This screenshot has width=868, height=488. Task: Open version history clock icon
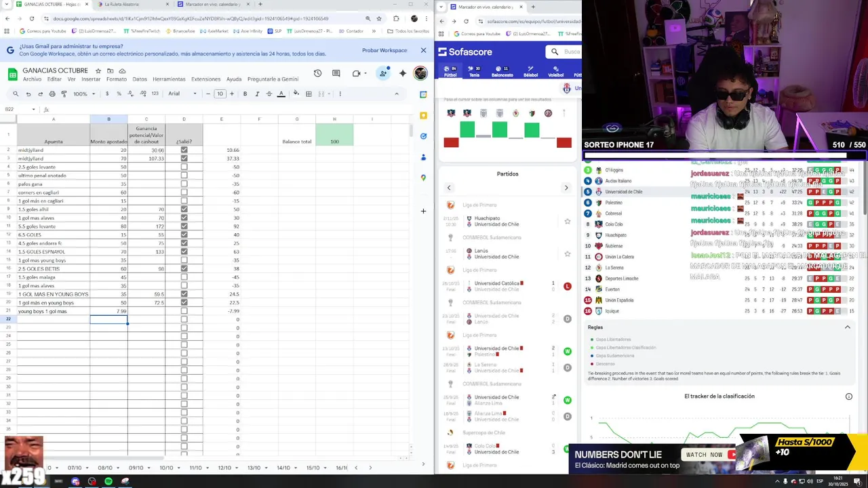click(317, 73)
